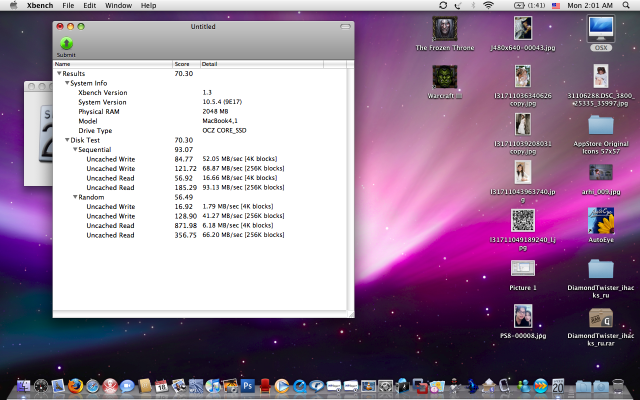
Task: Collapse the Random results group
Action: [x=75, y=197]
